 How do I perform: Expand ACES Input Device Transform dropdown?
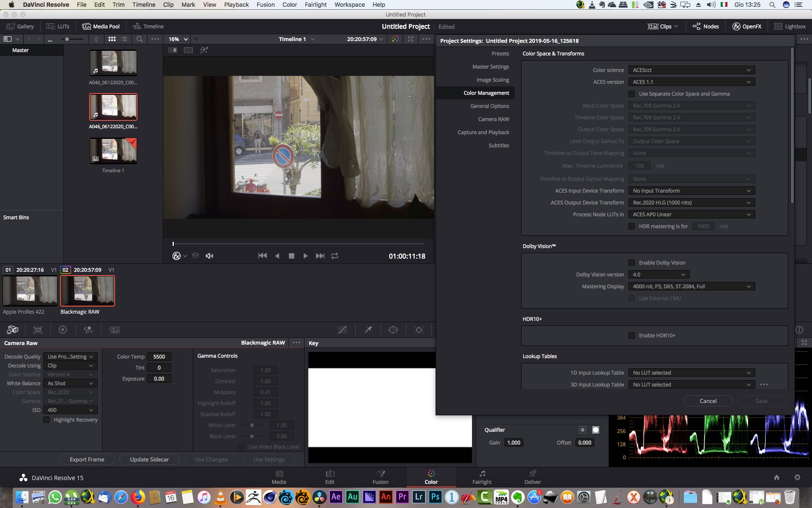tap(749, 190)
